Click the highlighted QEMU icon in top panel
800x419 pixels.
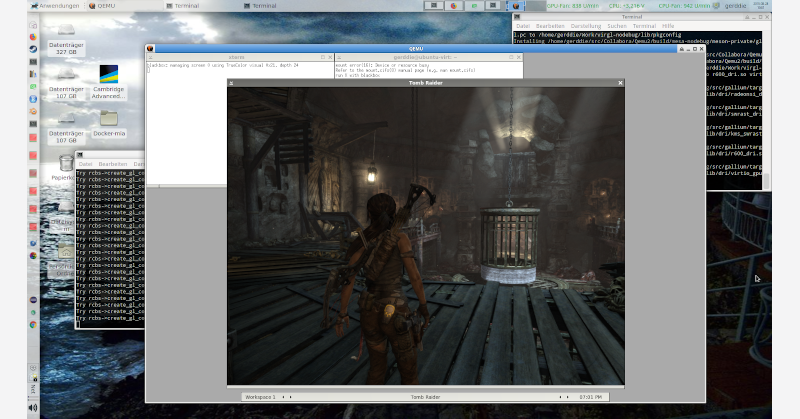515,6
